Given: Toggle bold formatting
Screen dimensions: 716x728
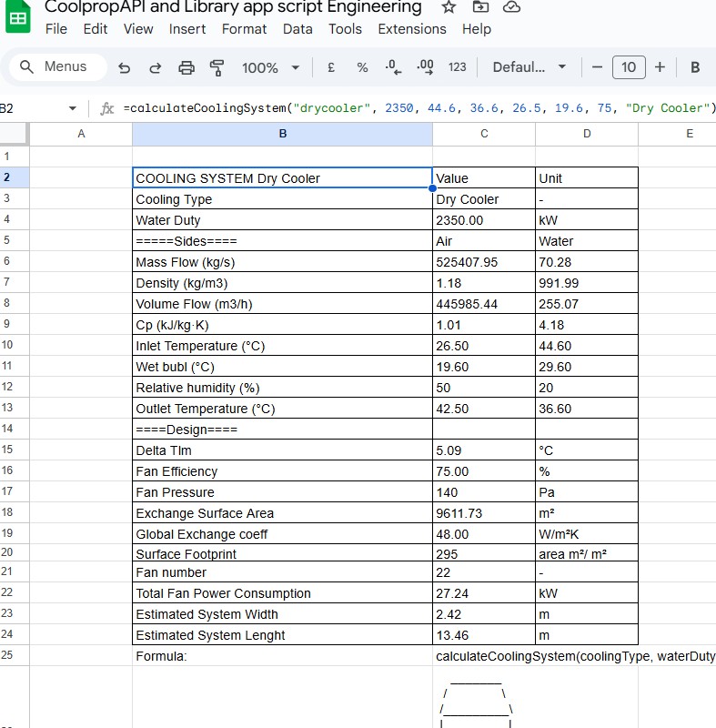Looking at the screenshot, I should 695,67.
